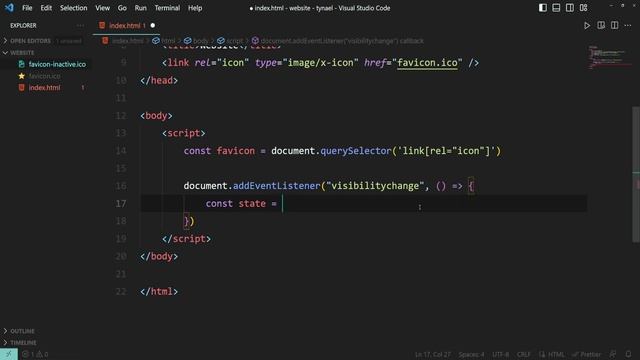Open remote window status bar button

pos(9,354)
